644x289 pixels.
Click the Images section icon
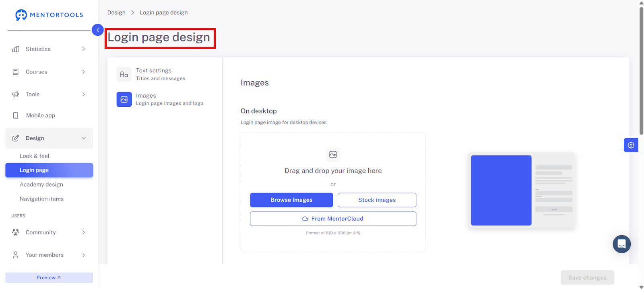[x=124, y=99]
